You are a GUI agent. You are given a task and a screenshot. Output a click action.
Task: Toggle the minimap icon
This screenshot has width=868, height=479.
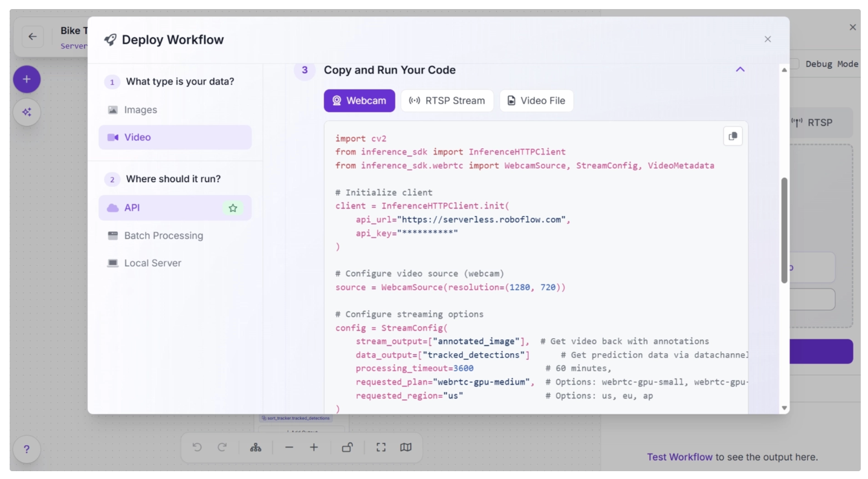(406, 448)
